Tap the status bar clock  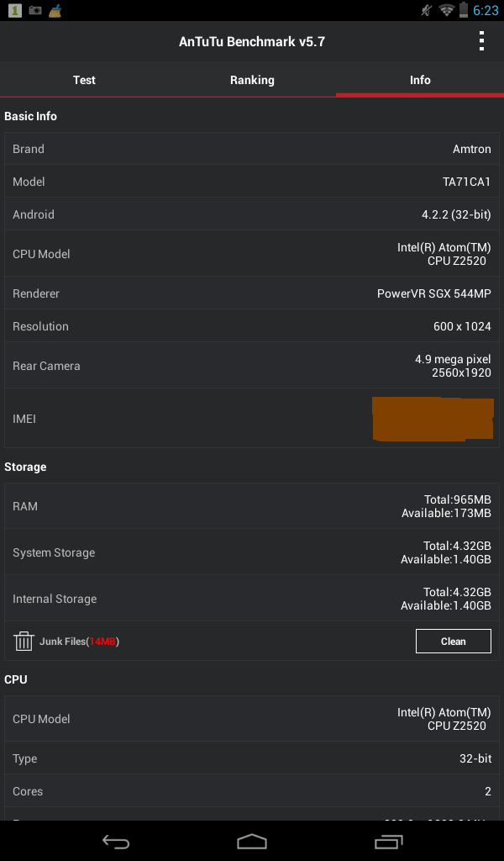pos(486,11)
